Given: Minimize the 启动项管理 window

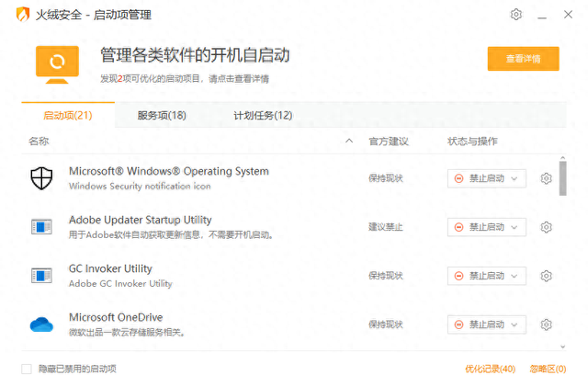Looking at the screenshot, I should coord(542,16).
